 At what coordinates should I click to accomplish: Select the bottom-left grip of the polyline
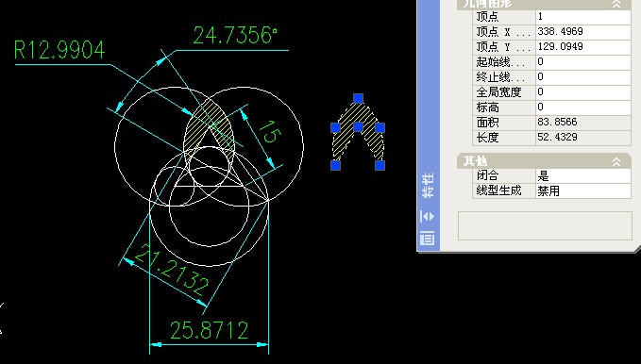(x=336, y=165)
